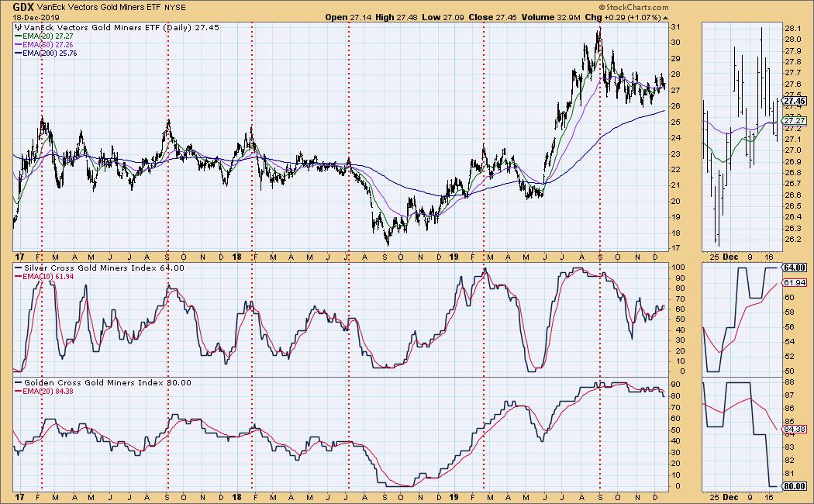The height and width of the screenshot is (504, 814).
Task: Click the Low 27.09 value
Action: [443, 17]
